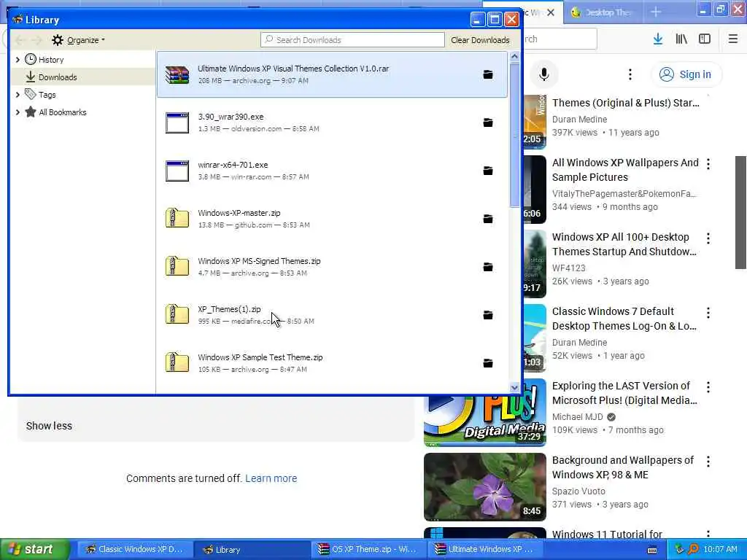747x560 pixels.
Task: Click the YouTube page vertical scrollbar thumb
Action: coord(741,212)
